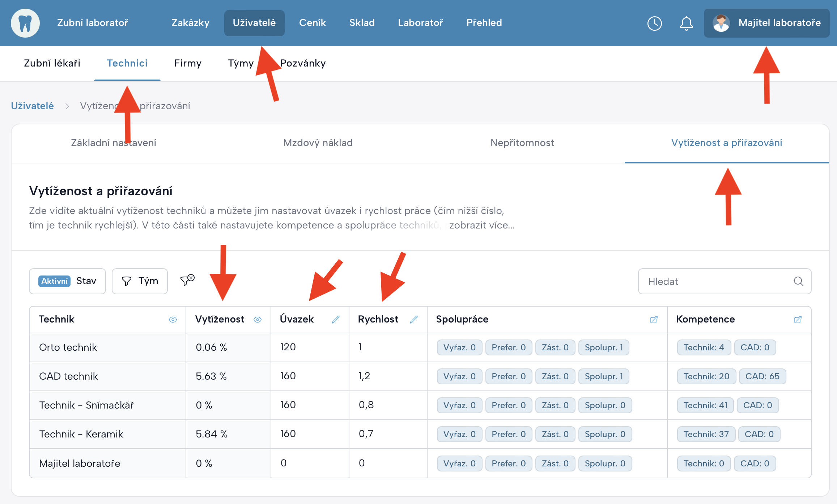This screenshot has width=837, height=504.
Task: Open notifications bell icon
Action: [x=686, y=24]
